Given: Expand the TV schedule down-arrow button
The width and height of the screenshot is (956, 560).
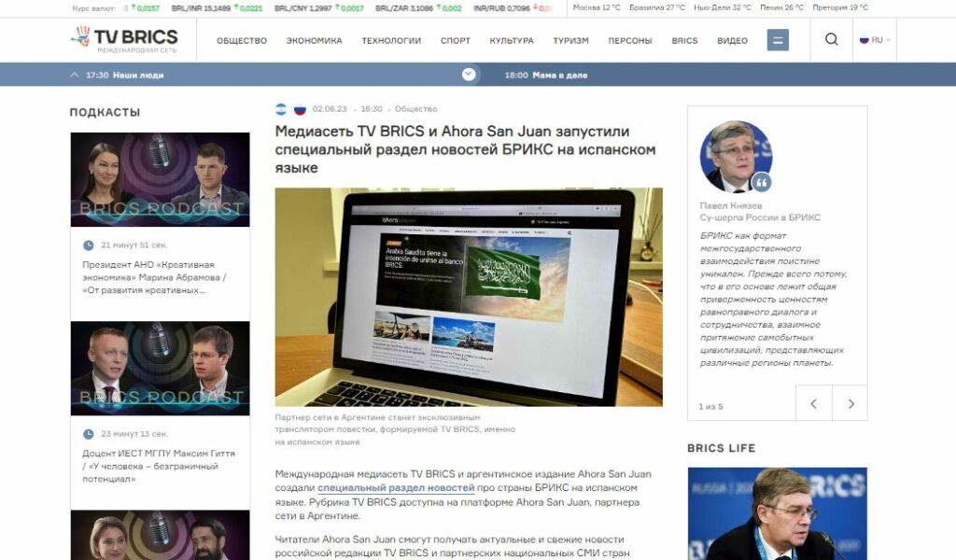Looking at the screenshot, I should [x=469, y=75].
